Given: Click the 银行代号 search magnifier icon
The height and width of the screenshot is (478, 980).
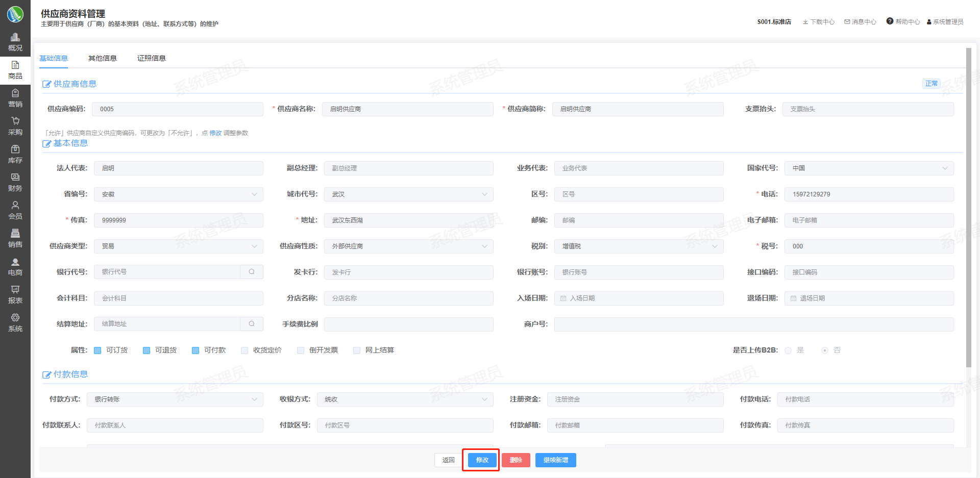Looking at the screenshot, I should tap(252, 272).
